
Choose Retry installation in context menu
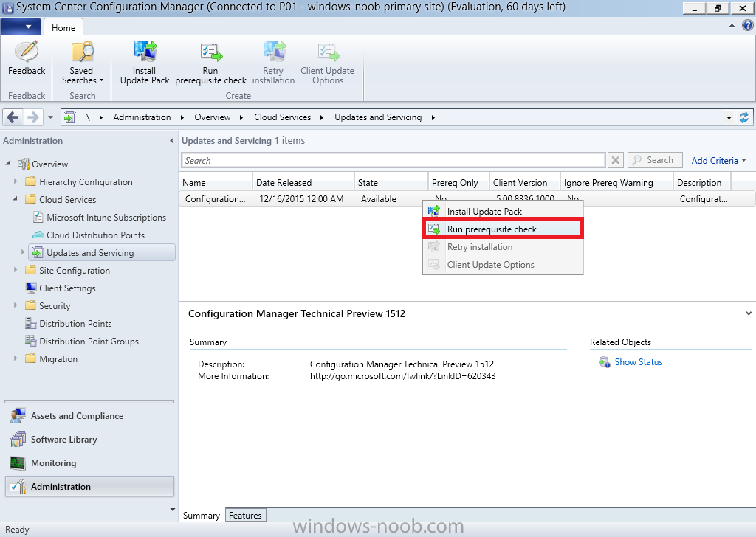pyautogui.click(x=503, y=246)
